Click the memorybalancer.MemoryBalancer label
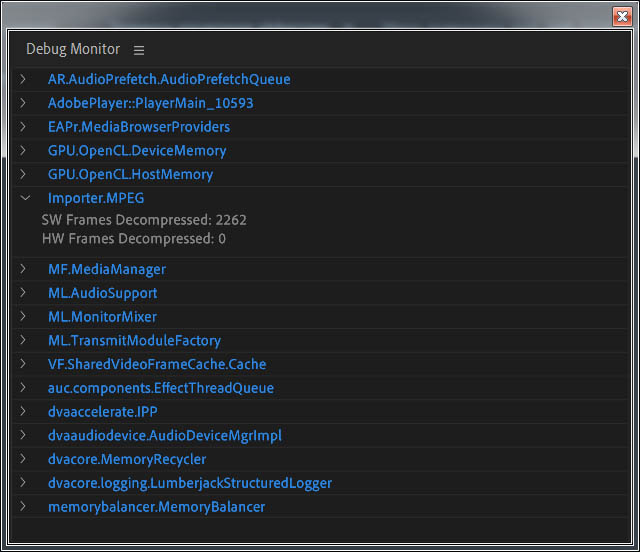 click(156, 507)
